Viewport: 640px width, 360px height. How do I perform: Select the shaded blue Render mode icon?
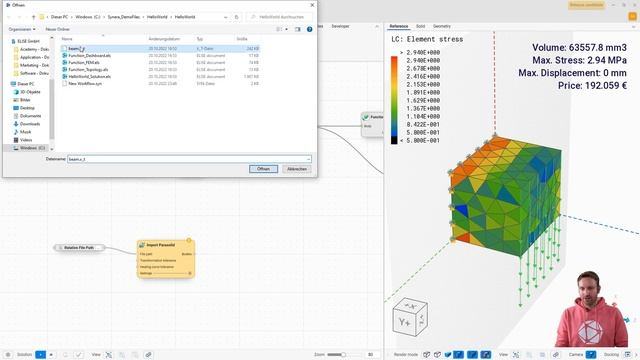[x=448, y=355]
